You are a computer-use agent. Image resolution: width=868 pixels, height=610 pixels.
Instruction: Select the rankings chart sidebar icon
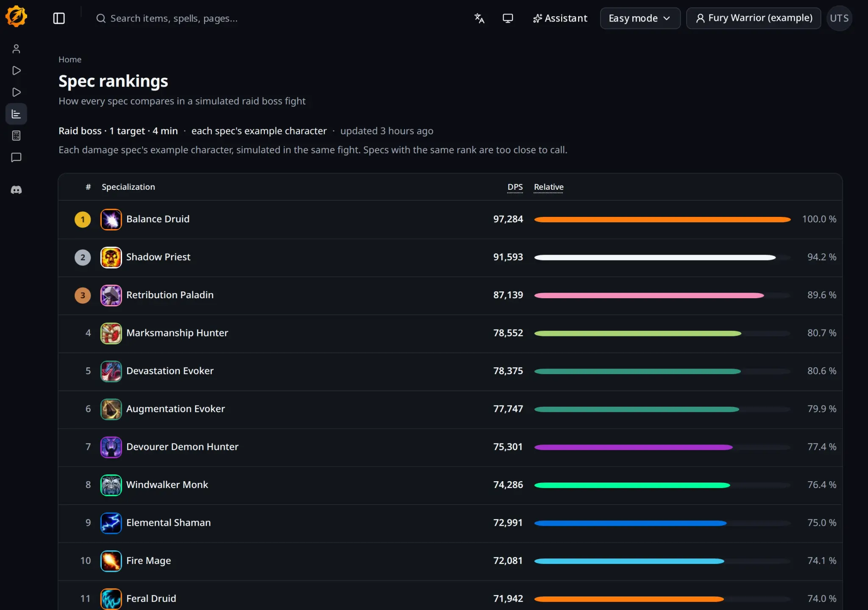[16, 114]
